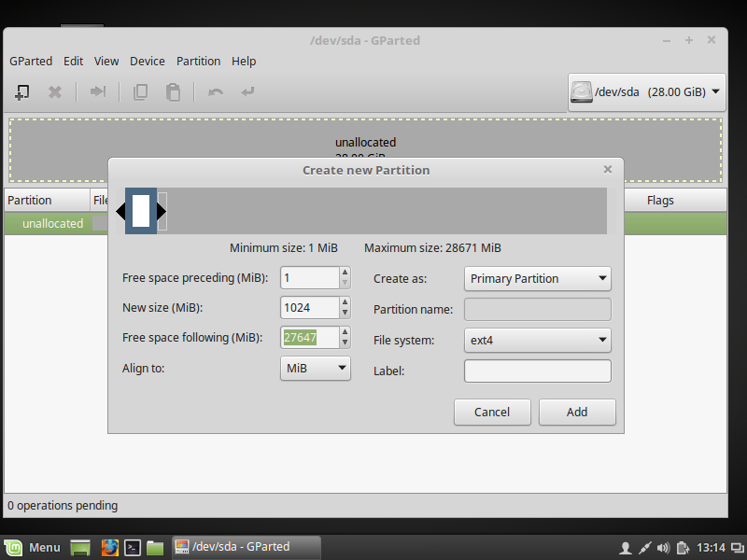Increase New size value

pos(345,302)
